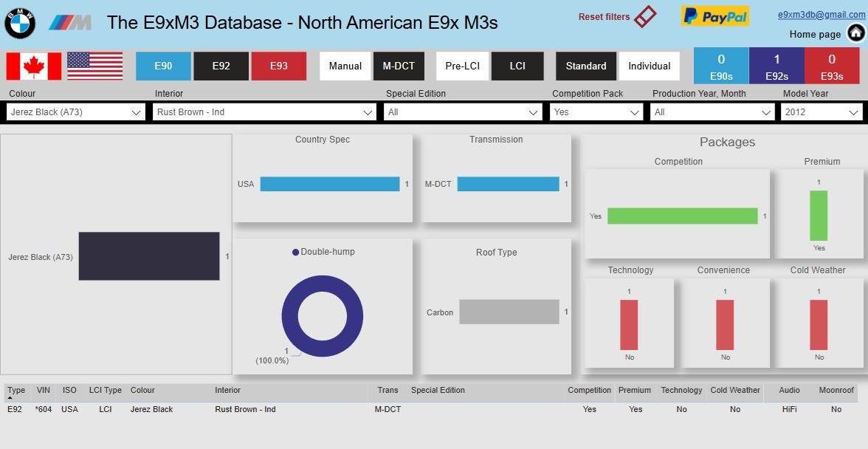Open the PayPal donation logo

(714, 16)
